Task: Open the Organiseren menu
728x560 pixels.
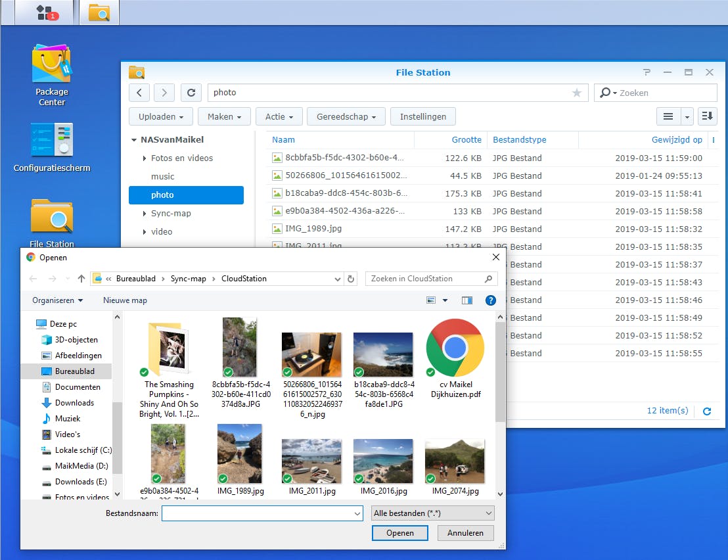Action: pyautogui.click(x=58, y=300)
